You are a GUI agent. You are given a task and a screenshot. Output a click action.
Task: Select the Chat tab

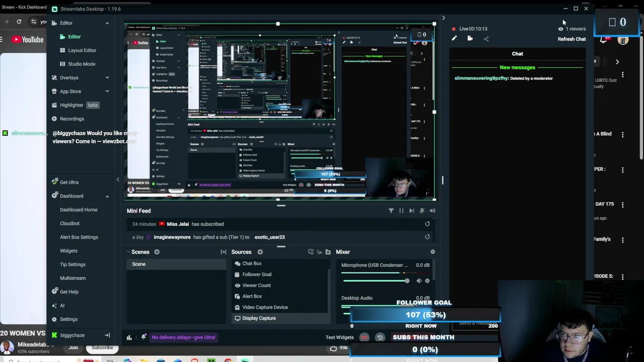[517, 54]
